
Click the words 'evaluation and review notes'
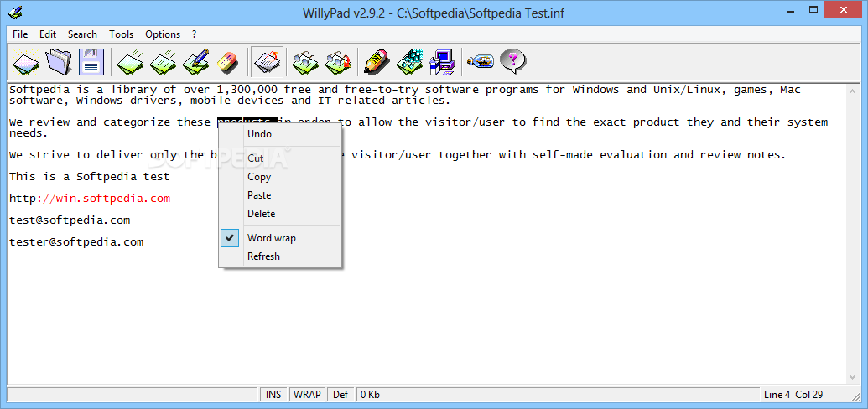692,155
